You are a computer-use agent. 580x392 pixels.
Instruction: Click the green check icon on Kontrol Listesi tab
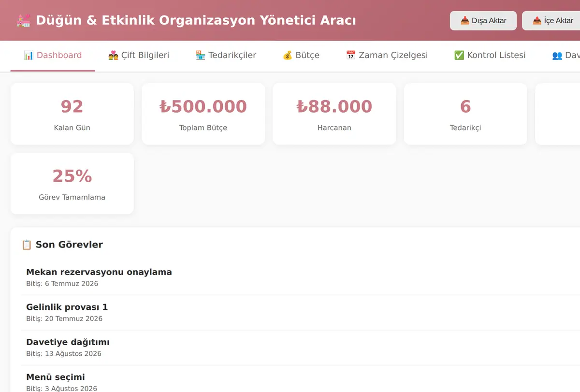click(459, 55)
